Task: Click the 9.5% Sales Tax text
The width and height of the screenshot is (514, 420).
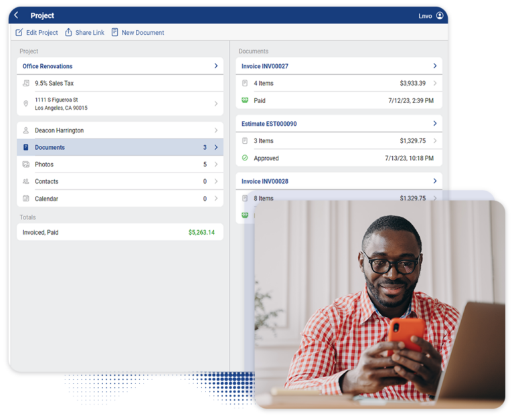Action: coord(54,83)
